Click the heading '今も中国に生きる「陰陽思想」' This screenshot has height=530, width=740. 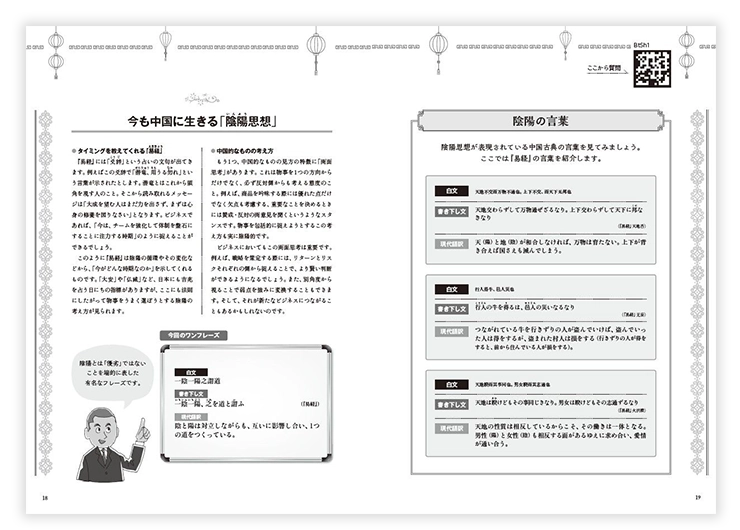(202, 121)
